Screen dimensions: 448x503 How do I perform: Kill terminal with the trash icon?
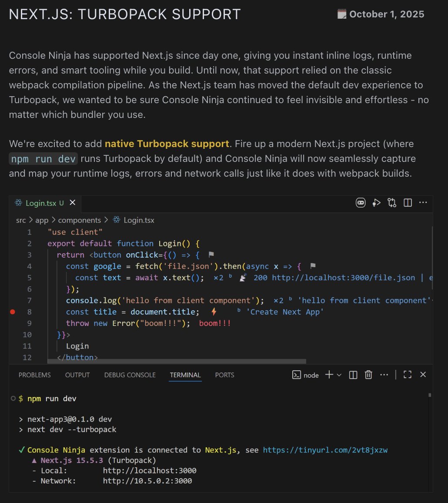pos(368,375)
